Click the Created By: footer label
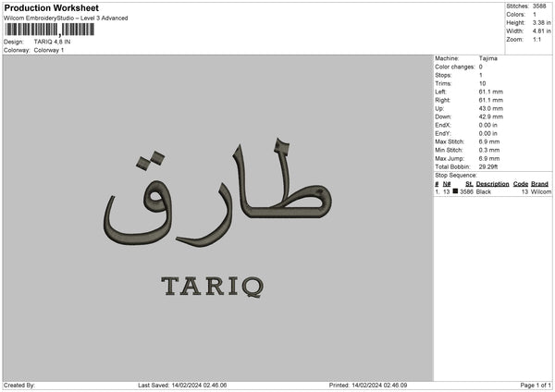Image resolution: width=555 pixels, height=392 pixels. point(19,386)
